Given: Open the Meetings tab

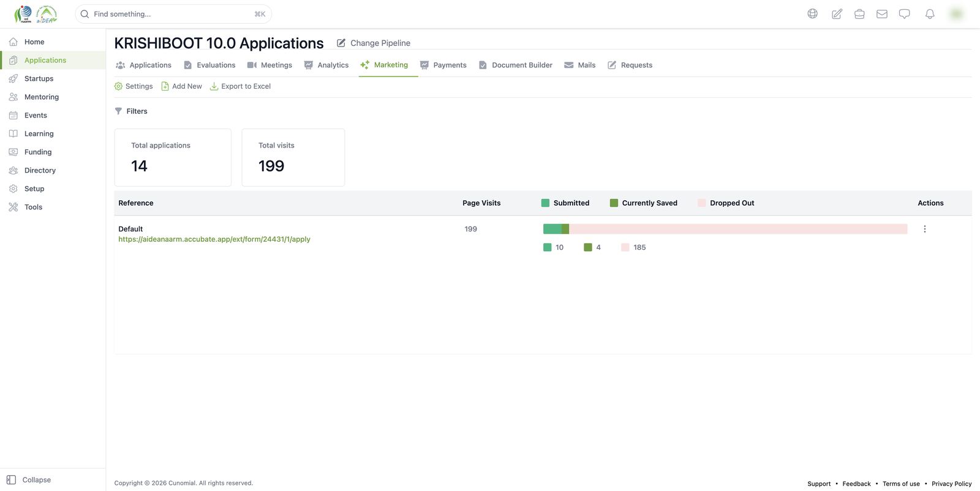Looking at the screenshot, I should click(269, 65).
